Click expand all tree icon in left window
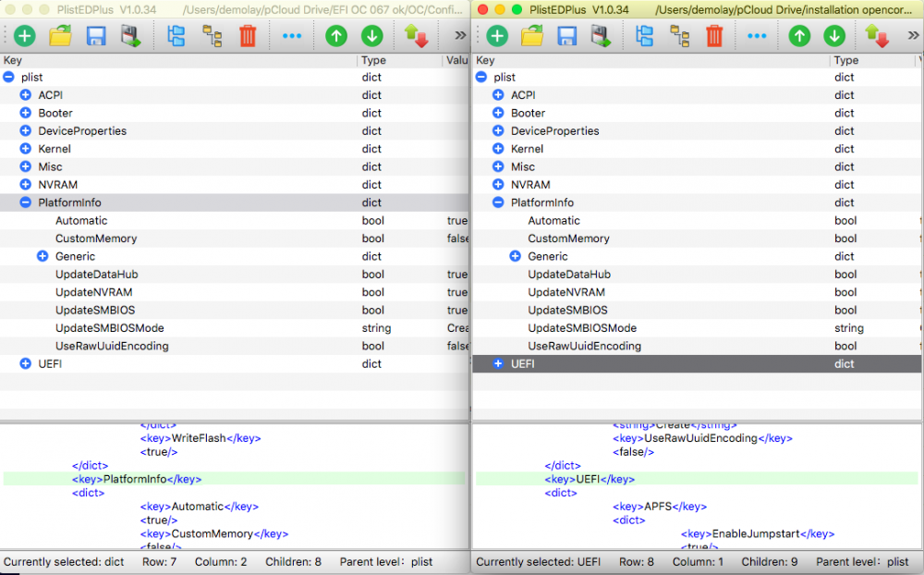The width and height of the screenshot is (924, 575). pyautogui.click(x=176, y=36)
